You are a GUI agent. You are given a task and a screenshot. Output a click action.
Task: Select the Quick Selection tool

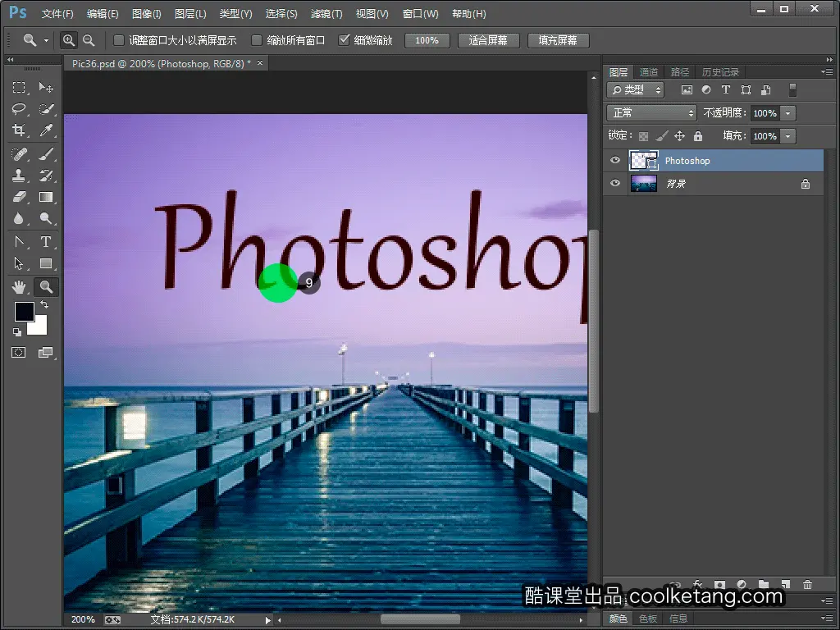(x=46, y=109)
